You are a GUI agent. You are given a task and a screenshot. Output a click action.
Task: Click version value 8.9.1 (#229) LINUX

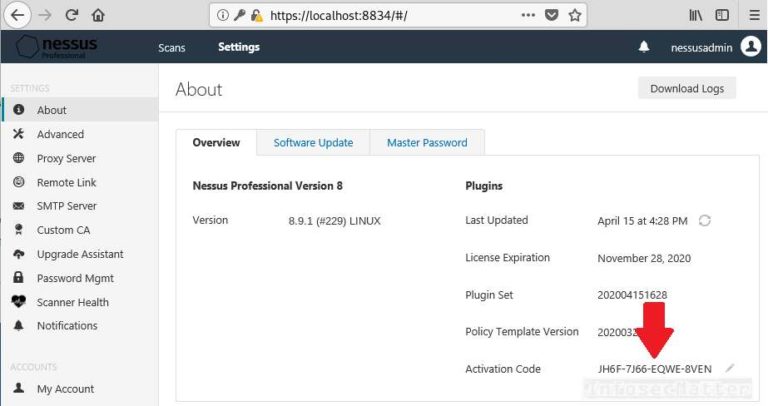334,221
